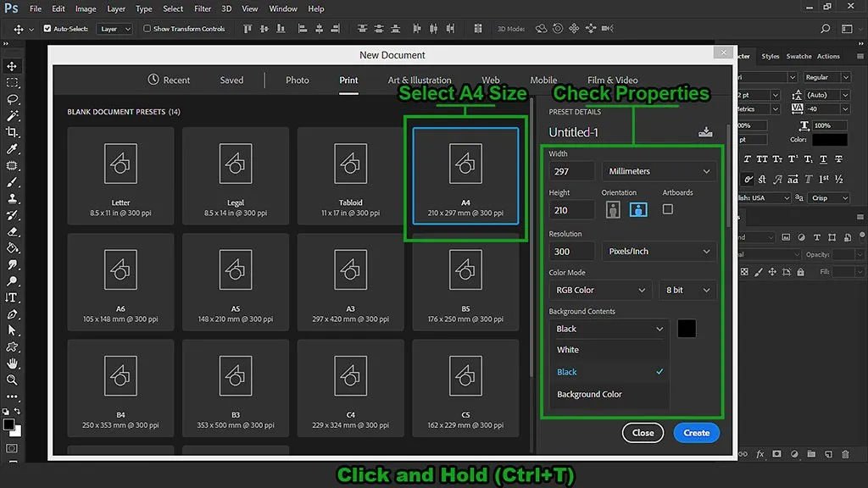Open the File menu
This screenshot has height=488, width=868.
coord(36,8)
